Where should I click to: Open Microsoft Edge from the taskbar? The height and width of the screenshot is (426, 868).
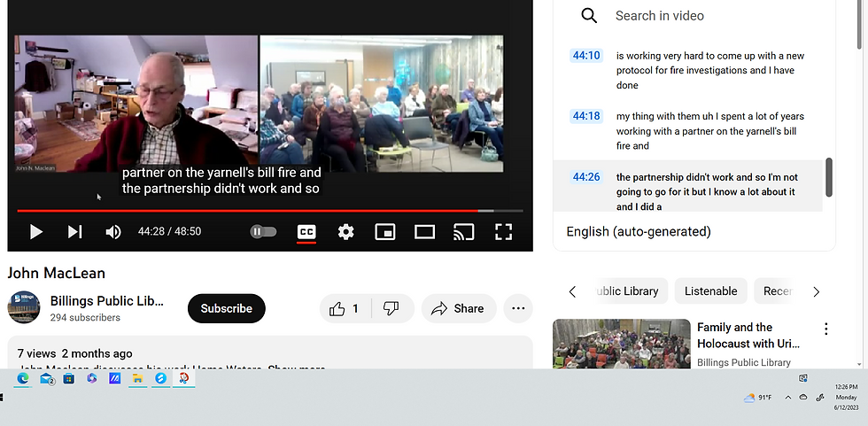[x=23, y=378]
